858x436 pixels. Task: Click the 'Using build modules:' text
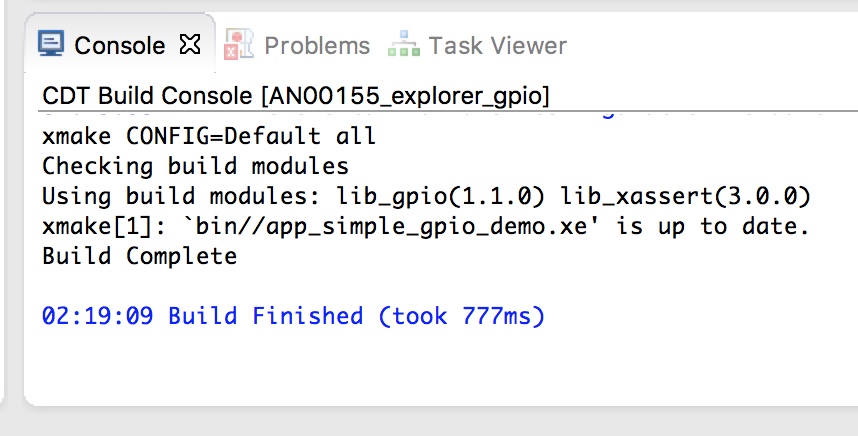[181, 196]
